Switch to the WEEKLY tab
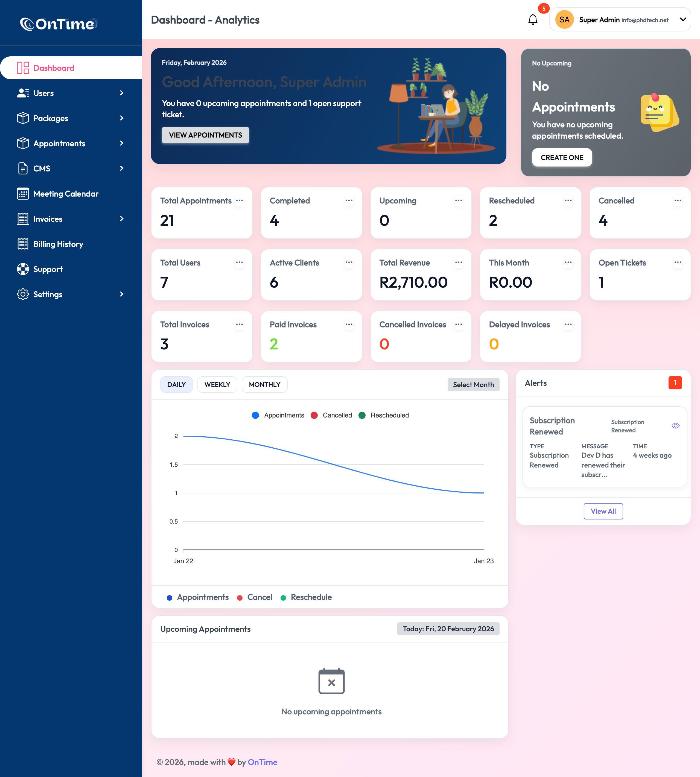Screen dimensions: 700x777 217,384
